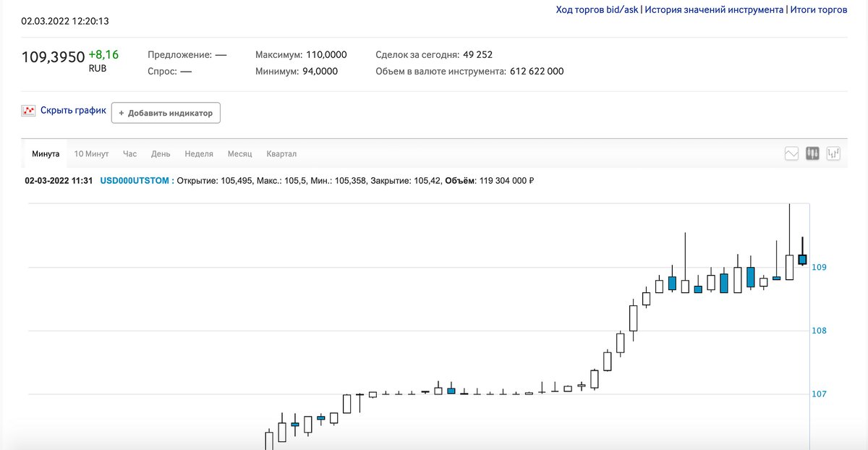Open the 'Месяц' timeframe tab
The height and width of the screenshot is (450, 868).
pos(239,154)
